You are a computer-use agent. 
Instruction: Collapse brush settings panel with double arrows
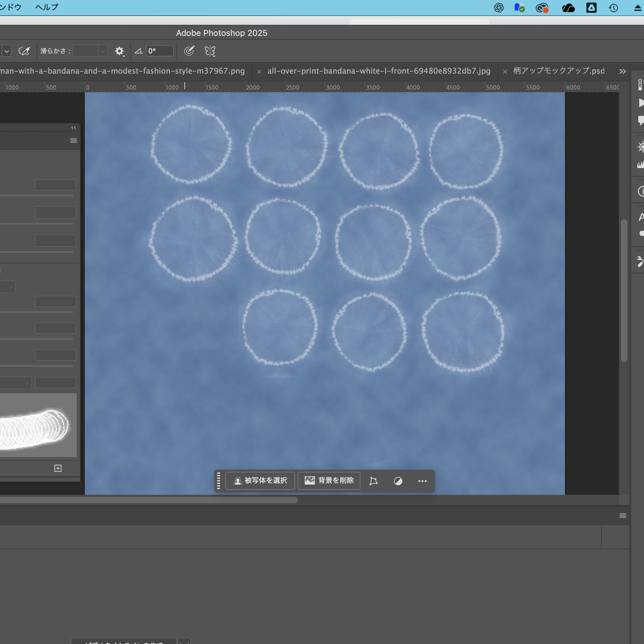tap(74, 128)
